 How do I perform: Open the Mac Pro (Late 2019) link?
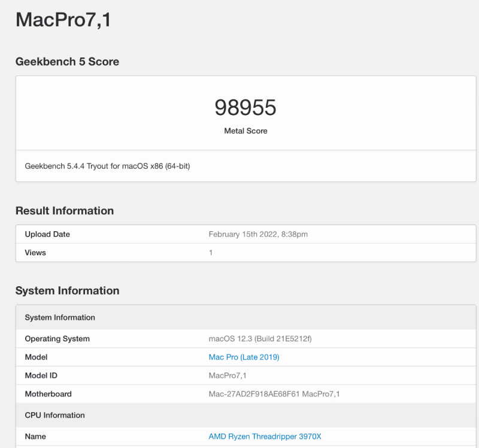(244, 357)
